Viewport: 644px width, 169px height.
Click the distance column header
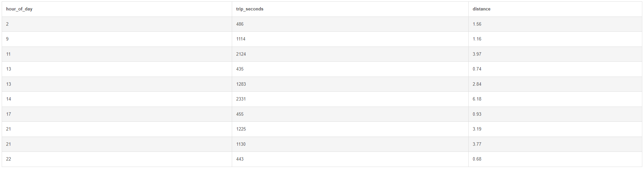(481, 9)
